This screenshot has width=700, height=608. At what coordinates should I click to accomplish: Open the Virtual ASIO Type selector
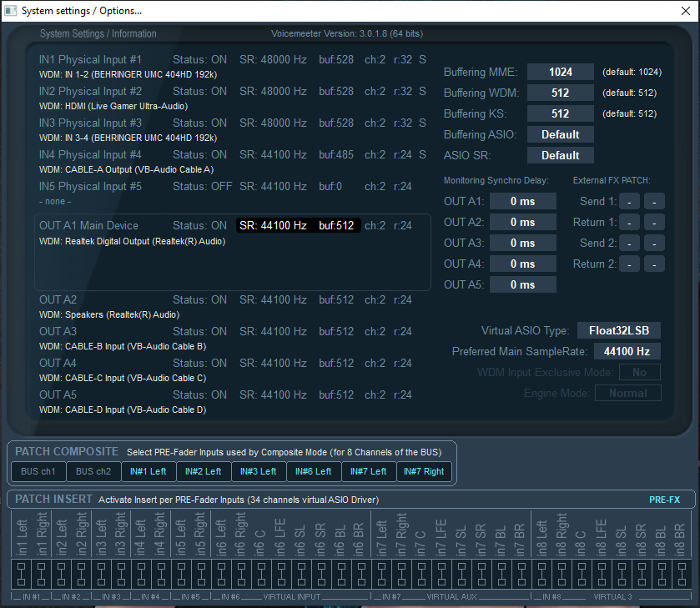click(618, 330)
